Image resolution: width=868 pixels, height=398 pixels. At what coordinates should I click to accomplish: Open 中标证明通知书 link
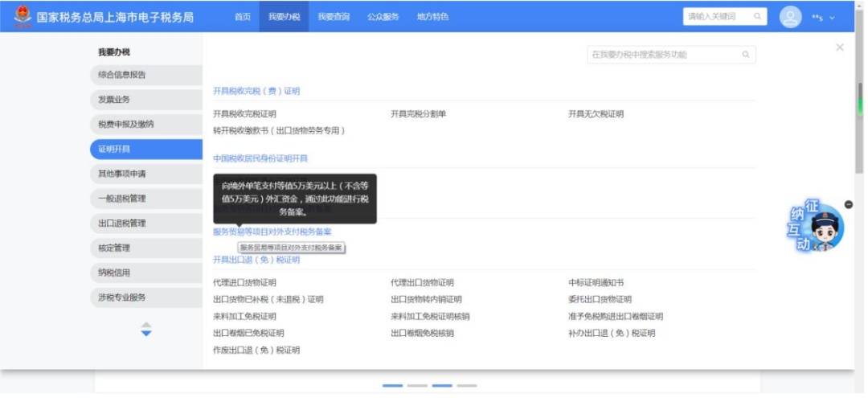click(x=596, y=283)
